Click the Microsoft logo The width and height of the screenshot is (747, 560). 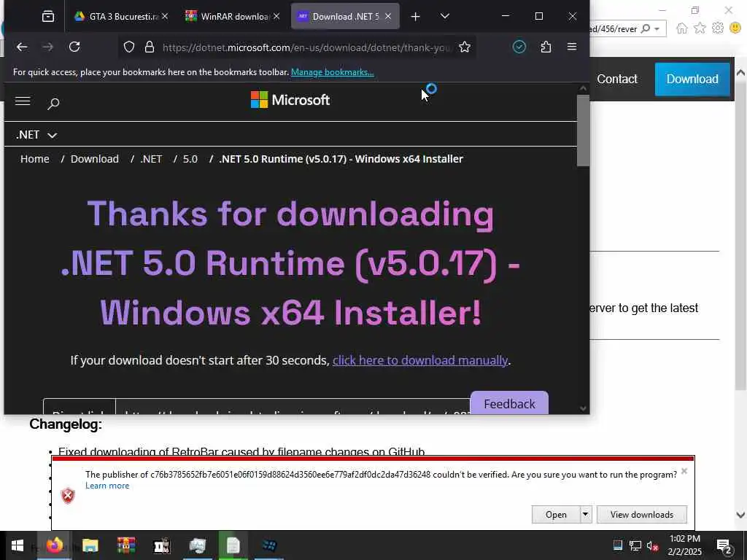[x=290, y=100]
